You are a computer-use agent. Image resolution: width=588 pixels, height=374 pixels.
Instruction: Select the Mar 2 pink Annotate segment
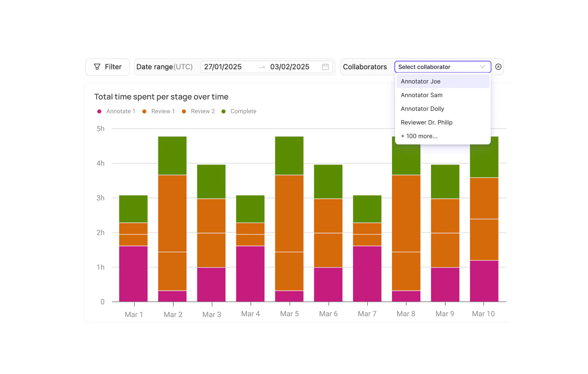pos(172,296)
